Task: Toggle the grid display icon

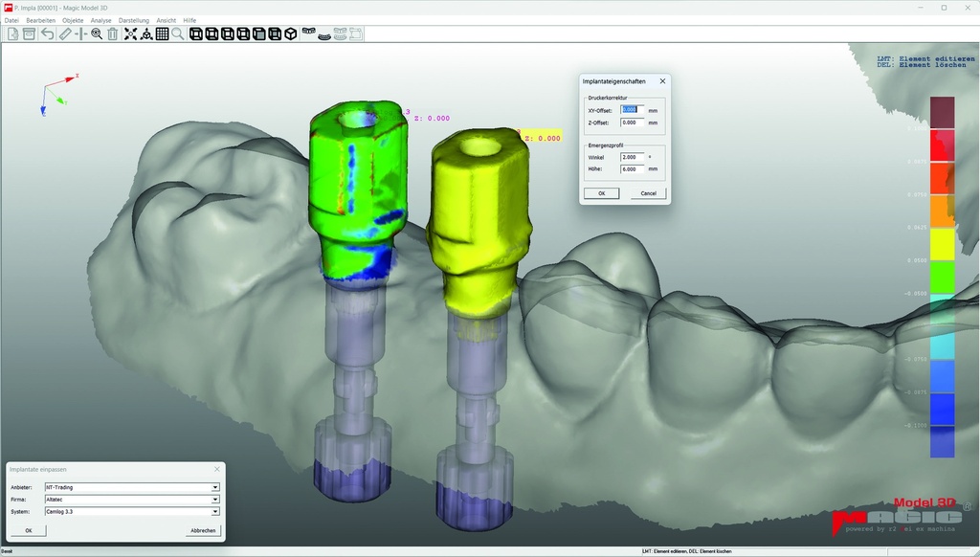Action: [x=162, y=33]
